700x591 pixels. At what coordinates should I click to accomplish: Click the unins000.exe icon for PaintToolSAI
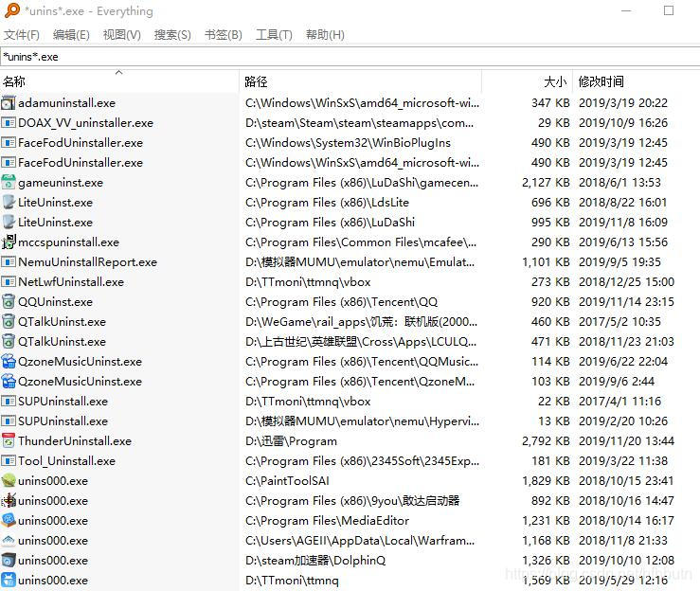click(x=8, y=481)
